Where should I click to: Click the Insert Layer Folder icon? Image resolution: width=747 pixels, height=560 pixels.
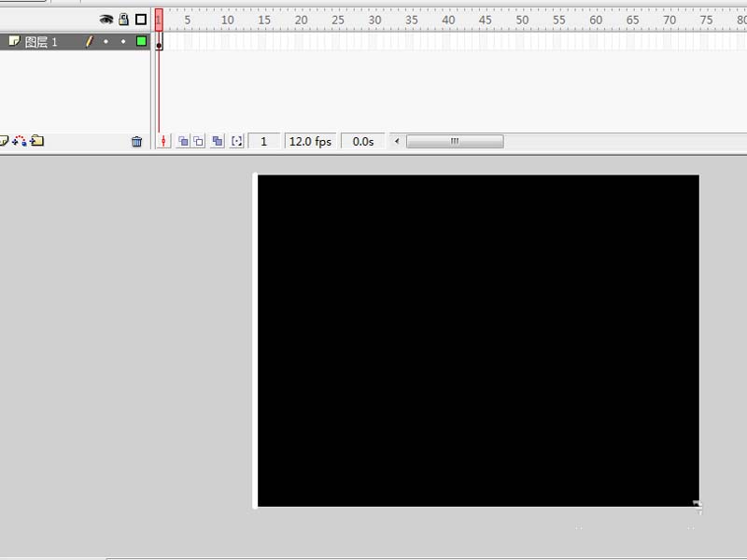click(36, 141)
